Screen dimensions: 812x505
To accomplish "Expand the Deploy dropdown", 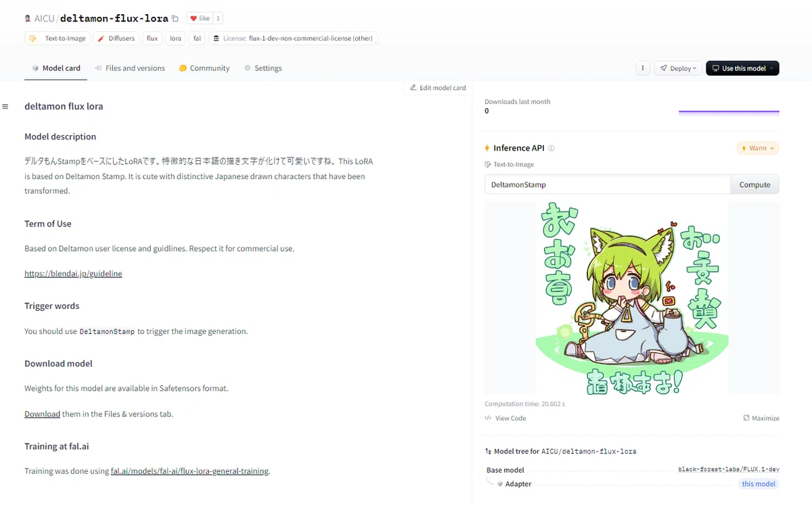I will click(678, 68).
